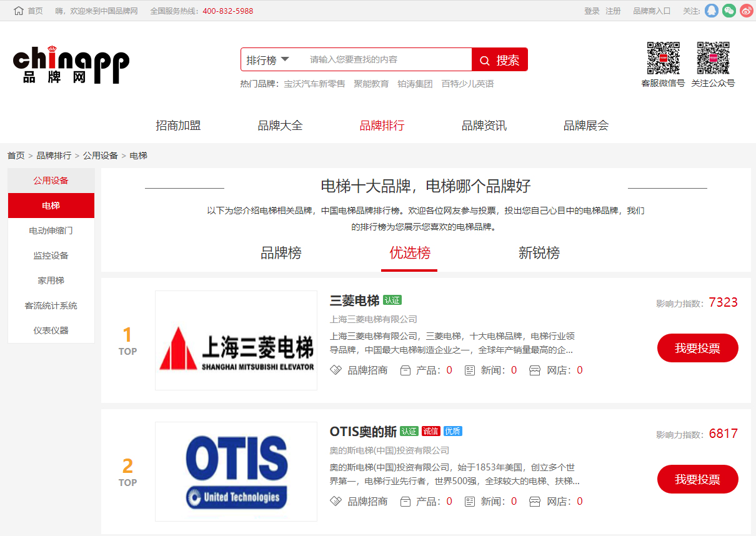This screenshot has width=756, height=536.
Task: Click the chinapp 品牌网 logo
Action: coord(71,64)
